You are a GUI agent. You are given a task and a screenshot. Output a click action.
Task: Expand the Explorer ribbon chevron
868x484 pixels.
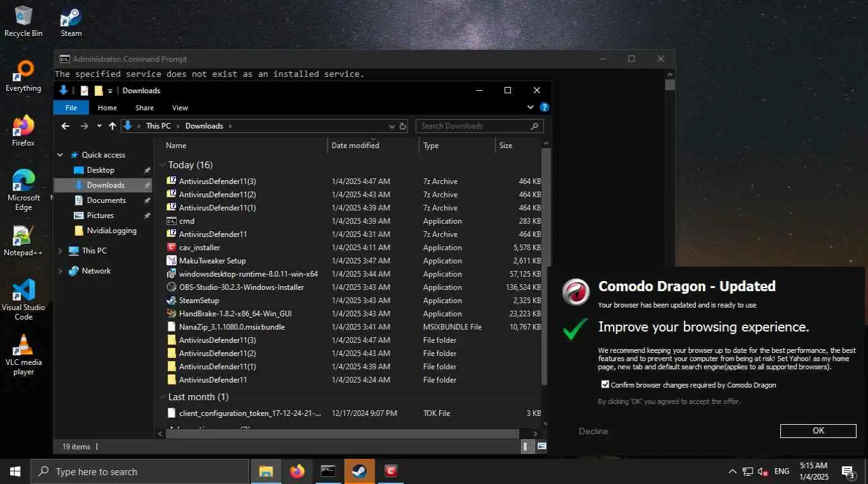click(x=531, y=108)
